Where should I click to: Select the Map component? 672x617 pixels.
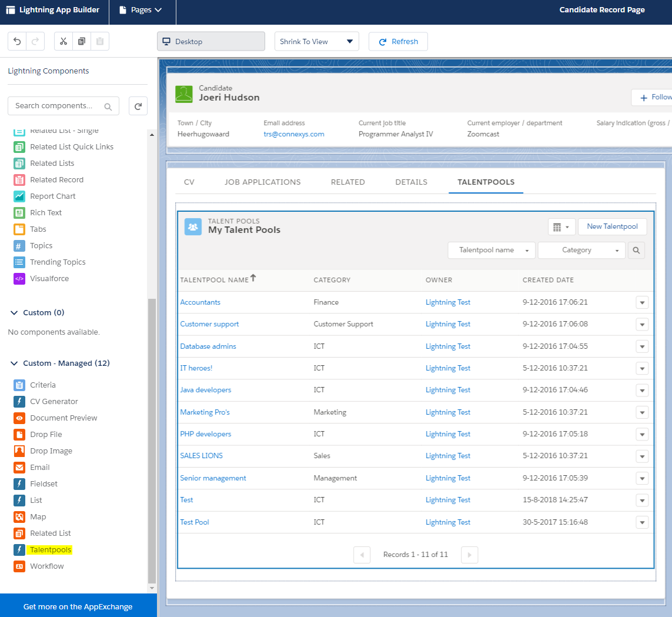(x=30, y=517)
